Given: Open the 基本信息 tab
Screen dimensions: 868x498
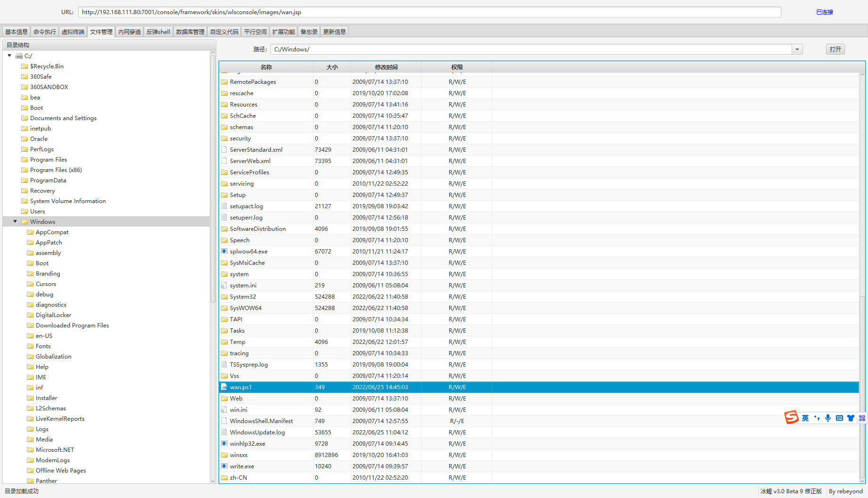Looking at the screenshot, I should coord(16,32).
